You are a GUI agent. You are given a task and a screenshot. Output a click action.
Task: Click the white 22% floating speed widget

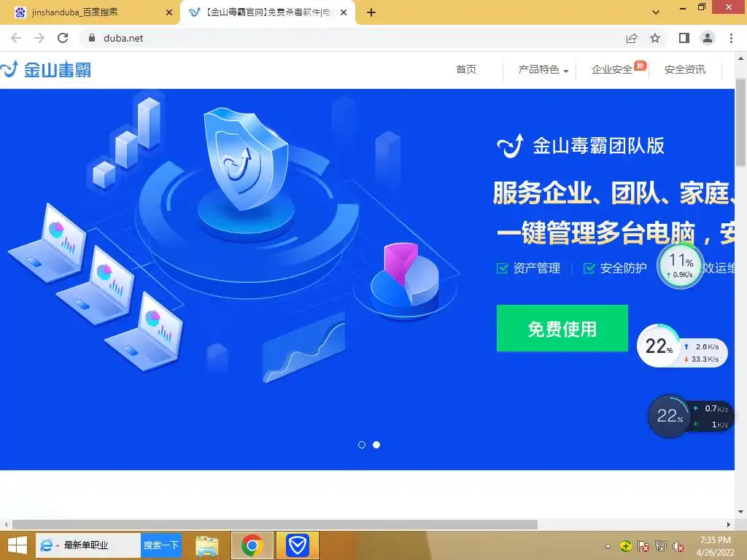[682, 345]
